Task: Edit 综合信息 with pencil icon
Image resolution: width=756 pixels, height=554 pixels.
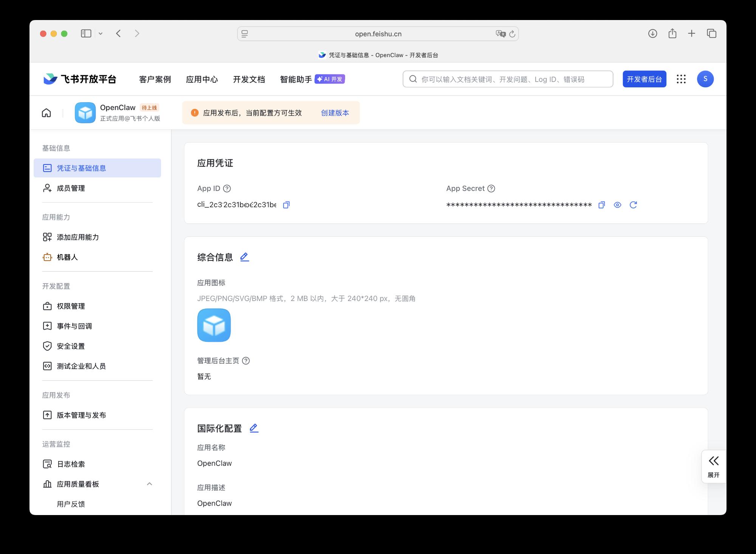Action: click(245, 257)
